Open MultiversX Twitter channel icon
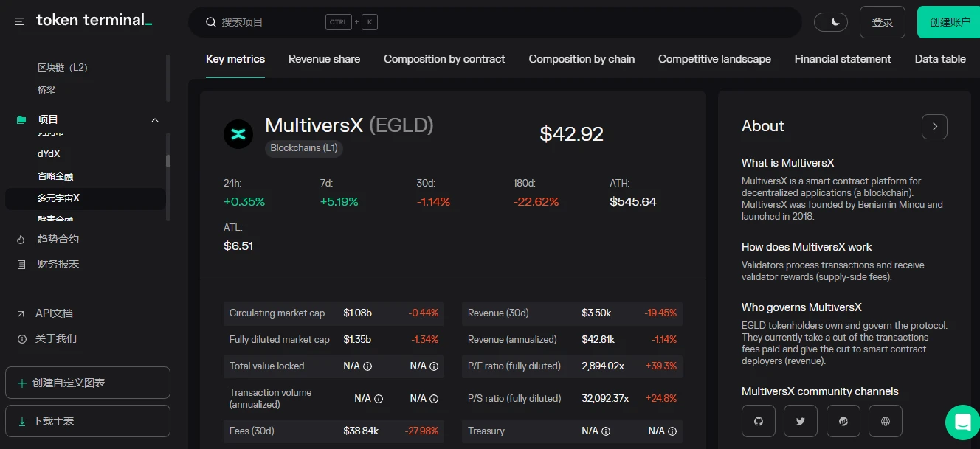The width and height of the screenshot is (980, 449). pos(801,422)
